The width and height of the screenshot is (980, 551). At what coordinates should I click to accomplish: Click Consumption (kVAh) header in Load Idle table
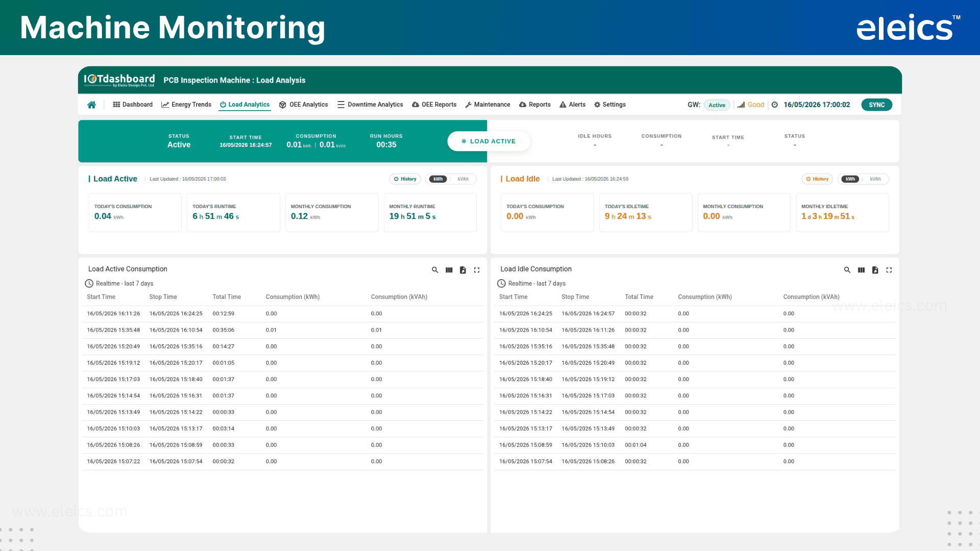(x=811, y=297)
